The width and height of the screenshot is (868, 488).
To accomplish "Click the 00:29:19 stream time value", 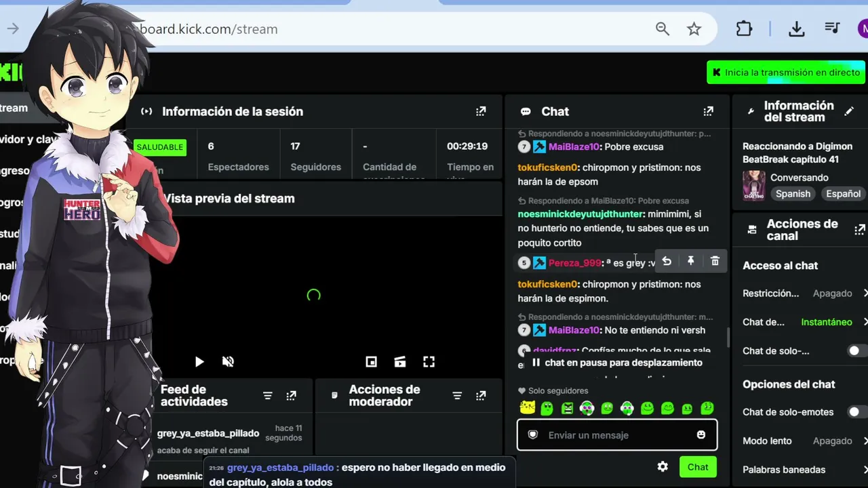I will point(467,146).
